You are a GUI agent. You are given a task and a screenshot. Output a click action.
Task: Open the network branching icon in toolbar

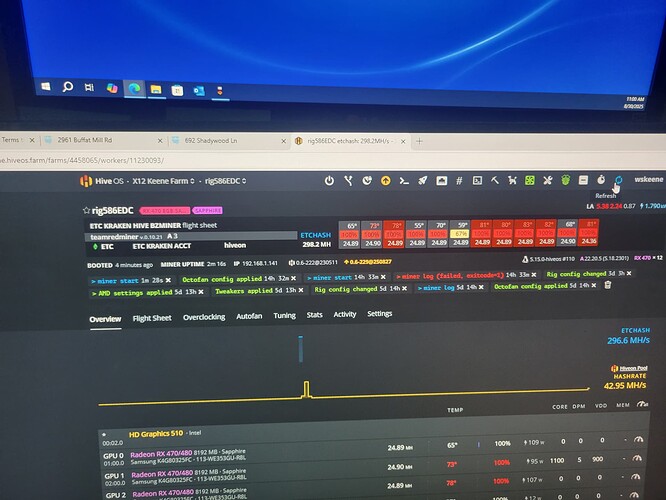point(348,181)
